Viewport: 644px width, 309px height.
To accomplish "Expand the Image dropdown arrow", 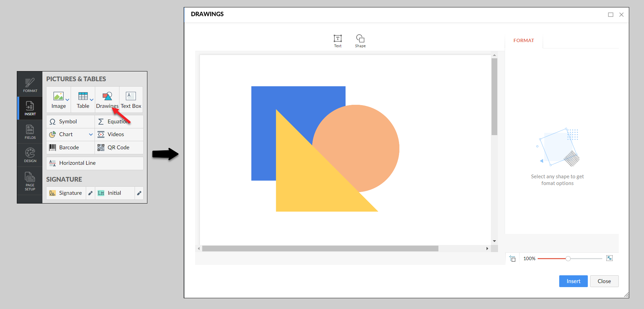I will (67, 100).
